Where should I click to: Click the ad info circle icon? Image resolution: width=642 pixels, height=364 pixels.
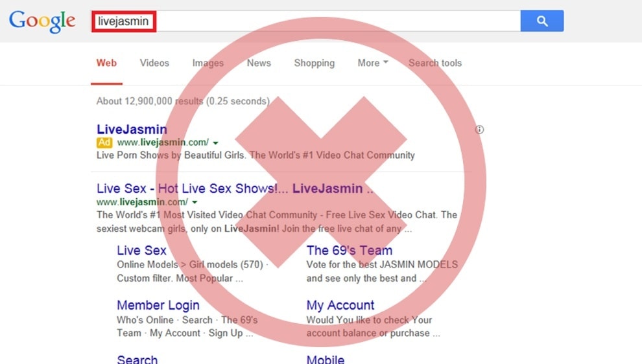pyautogui.click(x=480, y=130)
